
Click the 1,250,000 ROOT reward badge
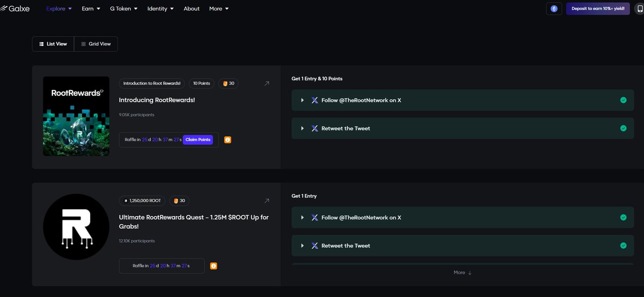[x=143, y=201]
